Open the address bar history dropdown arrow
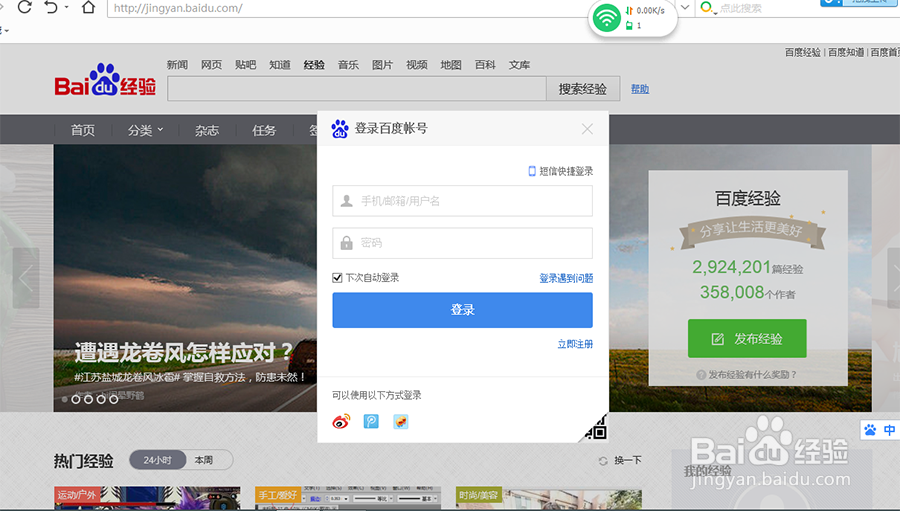The height and width of the screenshot is (511, 900). pyautogui.click(x=685, y=7)
